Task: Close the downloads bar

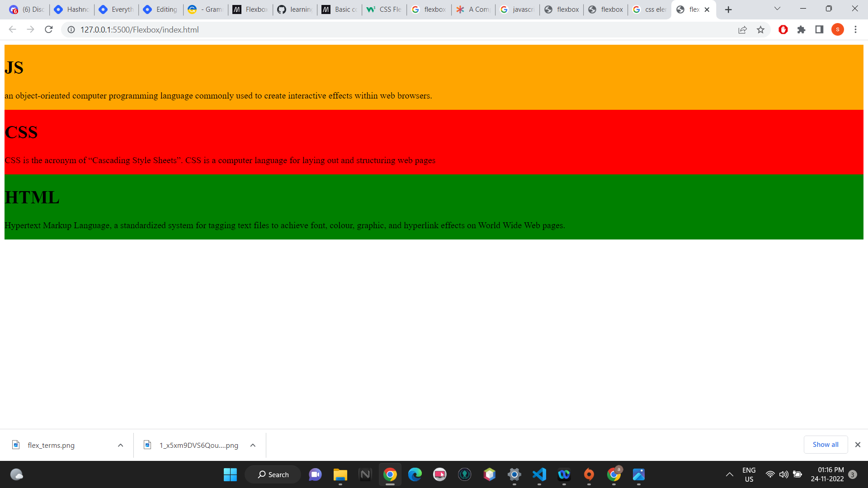Action: [x=858, y=445]
